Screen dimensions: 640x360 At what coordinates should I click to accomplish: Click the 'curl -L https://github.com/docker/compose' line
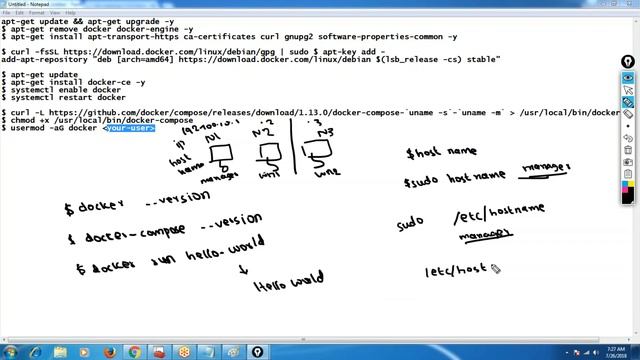311,113
